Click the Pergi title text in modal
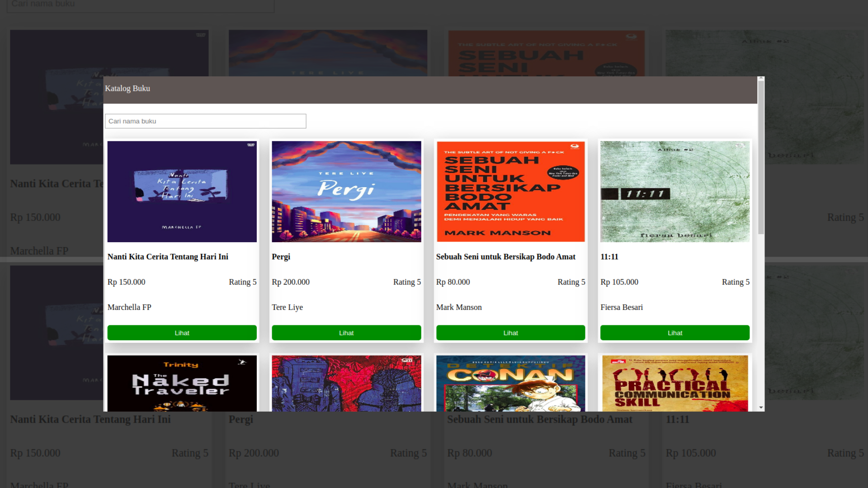 [281, 257]
